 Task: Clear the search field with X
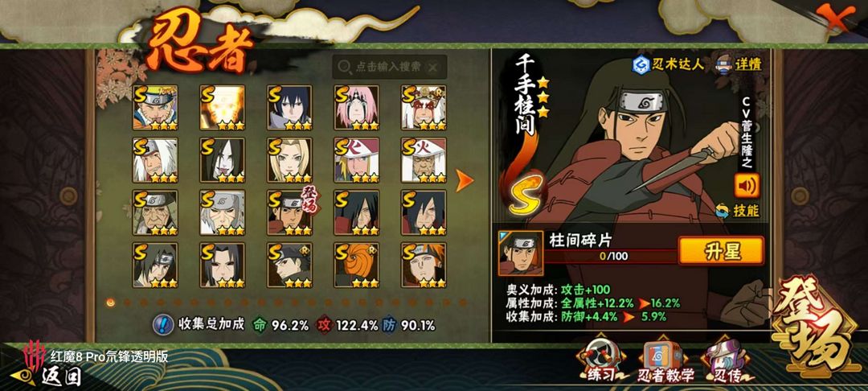(433, 68)
